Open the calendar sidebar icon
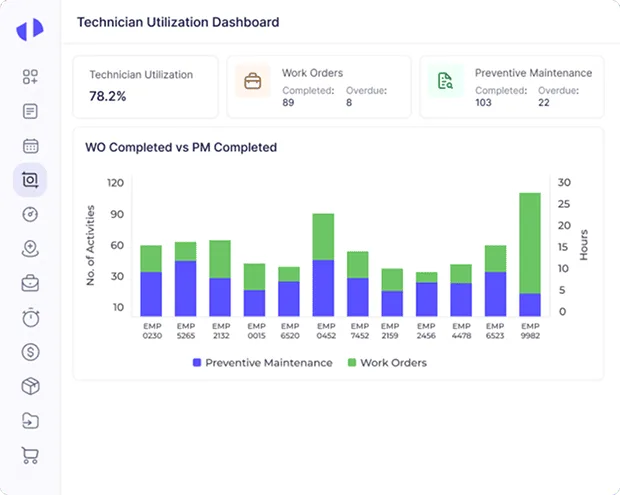620x495 pixels. coord(30,146)
